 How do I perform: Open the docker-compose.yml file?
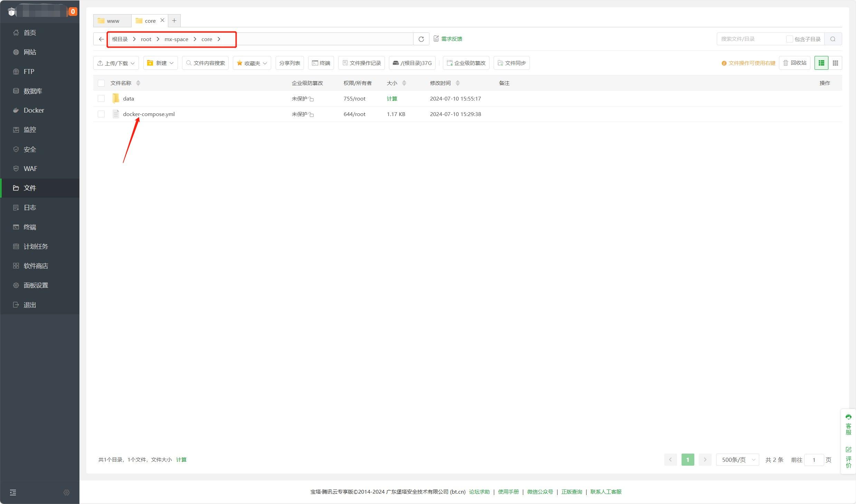click(x=149, y=114)
